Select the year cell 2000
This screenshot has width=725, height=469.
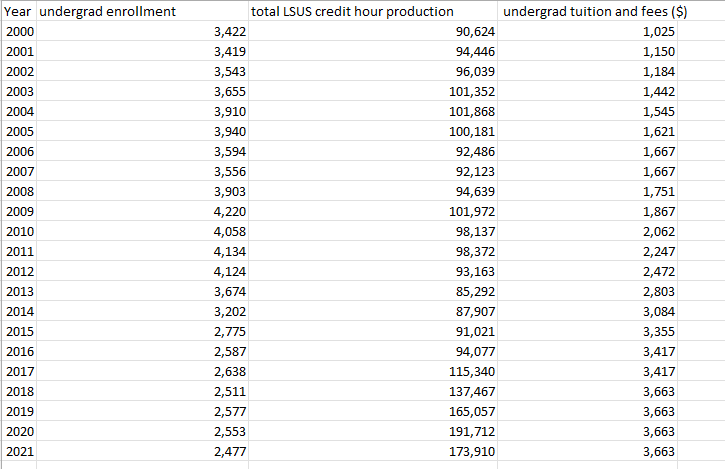[19, 31]
